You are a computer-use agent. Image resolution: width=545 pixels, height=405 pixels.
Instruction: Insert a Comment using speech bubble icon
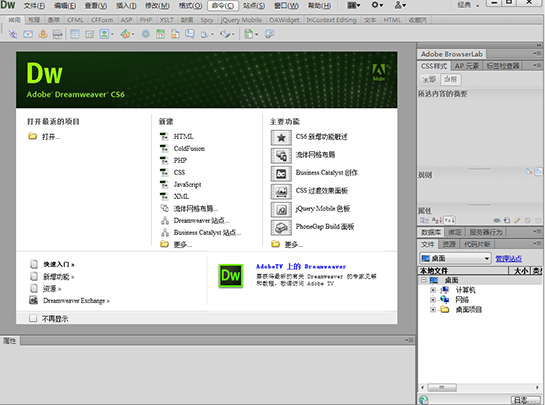pos(189,34)
